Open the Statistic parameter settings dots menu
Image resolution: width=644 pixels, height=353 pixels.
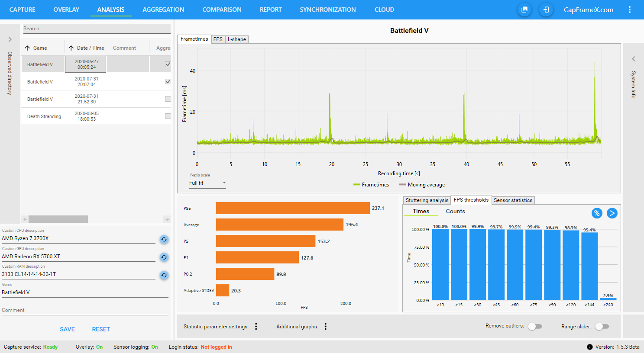256,327
